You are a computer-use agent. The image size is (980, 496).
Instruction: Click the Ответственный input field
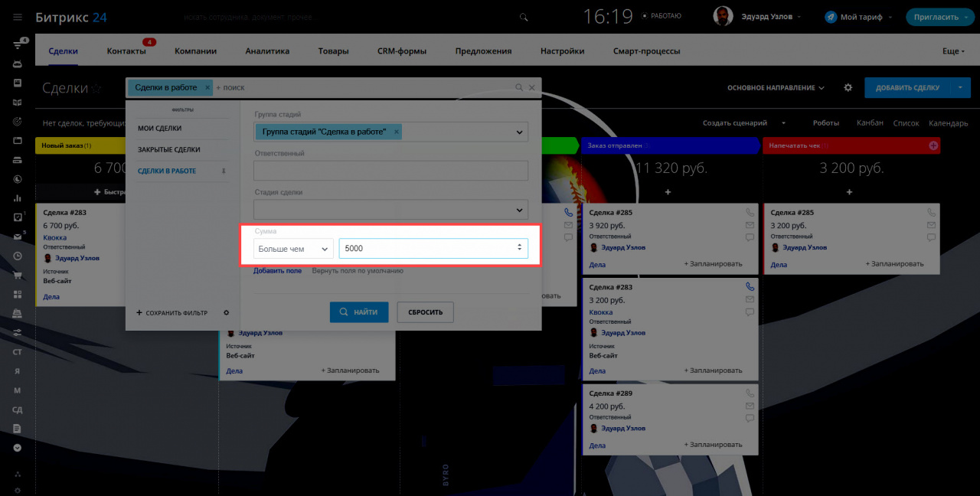[391, 171]
